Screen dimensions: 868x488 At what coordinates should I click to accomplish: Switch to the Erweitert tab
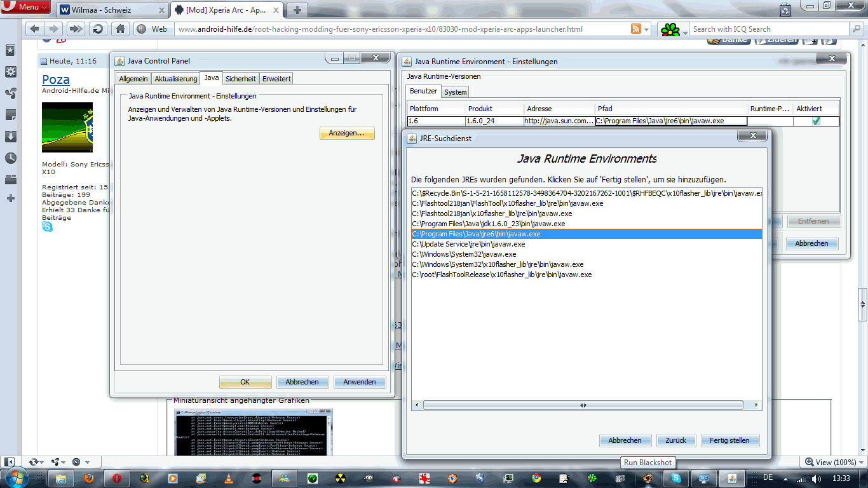[276, 79]
